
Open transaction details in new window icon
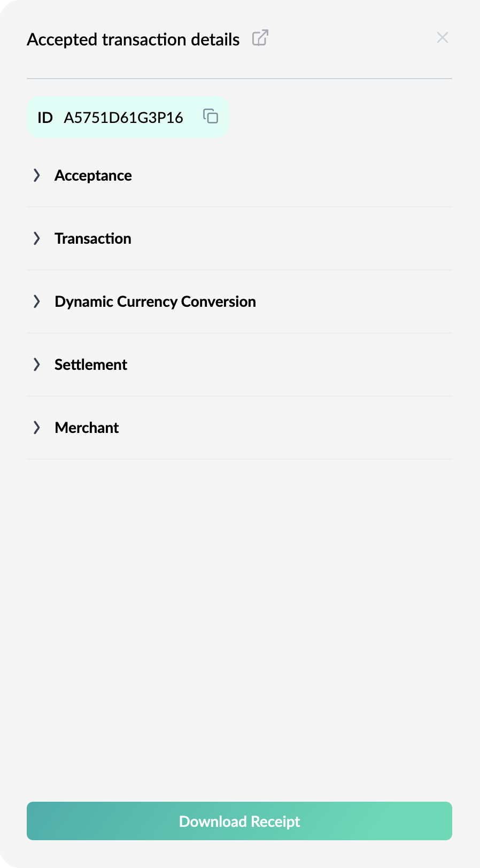(x=260, y=38)
